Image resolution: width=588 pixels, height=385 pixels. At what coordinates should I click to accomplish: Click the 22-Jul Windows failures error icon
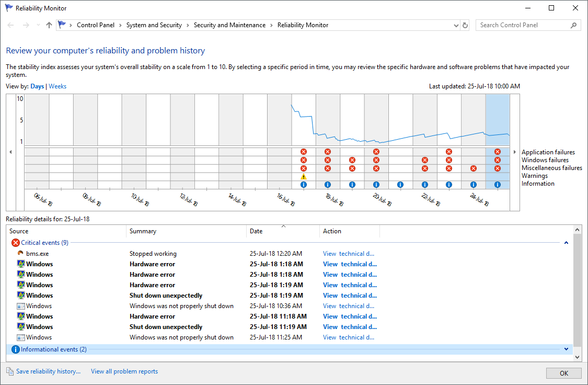click(425, 160)
